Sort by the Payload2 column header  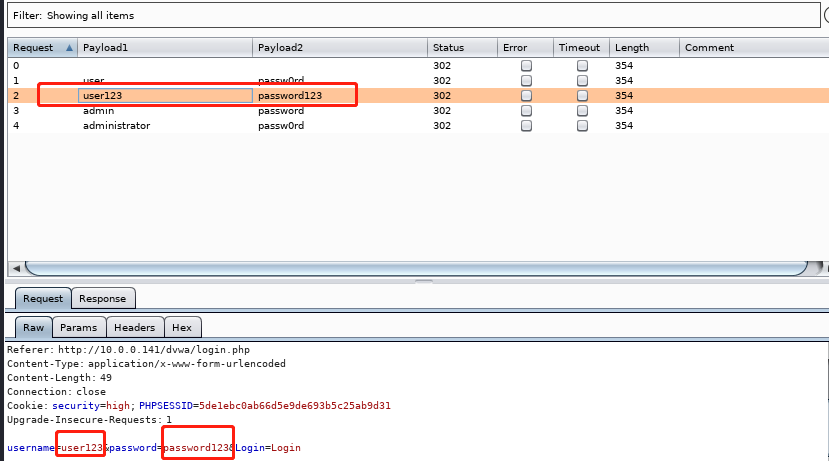[x=340, y=48]
